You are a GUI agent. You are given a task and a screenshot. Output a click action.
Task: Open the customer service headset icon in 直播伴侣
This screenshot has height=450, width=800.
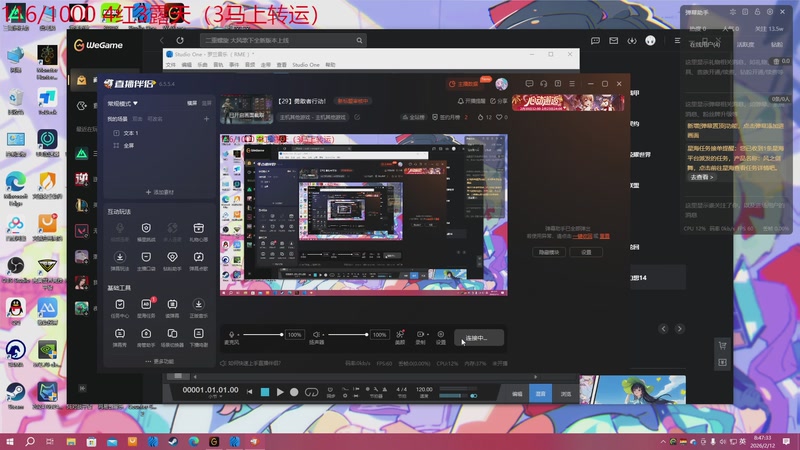543,84
